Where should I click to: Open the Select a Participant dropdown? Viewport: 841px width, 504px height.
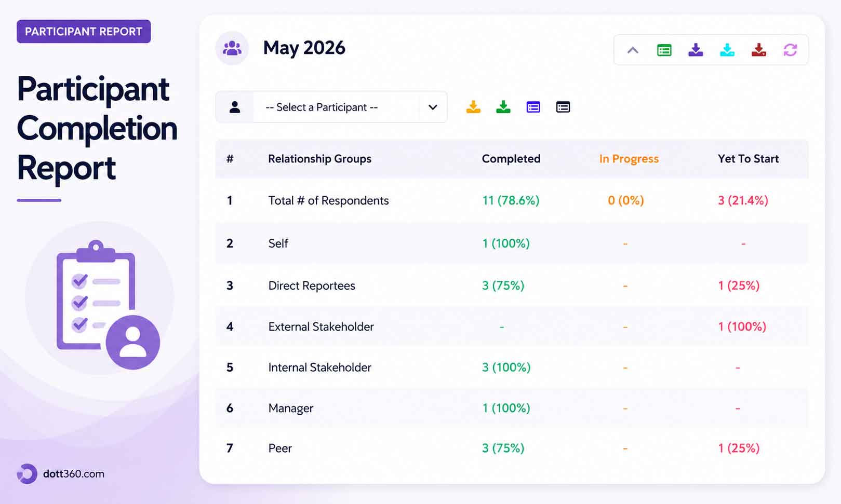click(331, 107)
